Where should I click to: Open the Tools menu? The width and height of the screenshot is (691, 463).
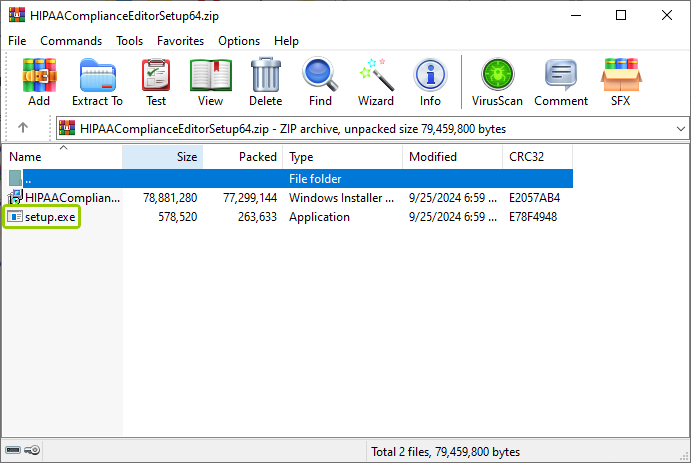[130, 41]
